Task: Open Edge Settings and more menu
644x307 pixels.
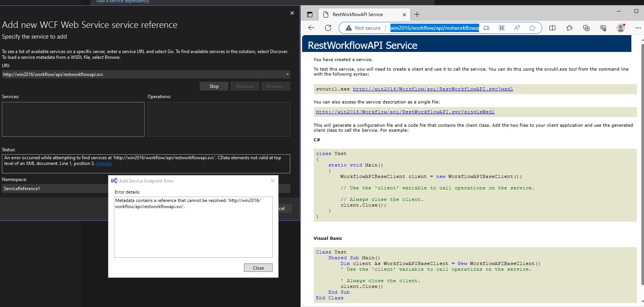Action: click(637, 28)
